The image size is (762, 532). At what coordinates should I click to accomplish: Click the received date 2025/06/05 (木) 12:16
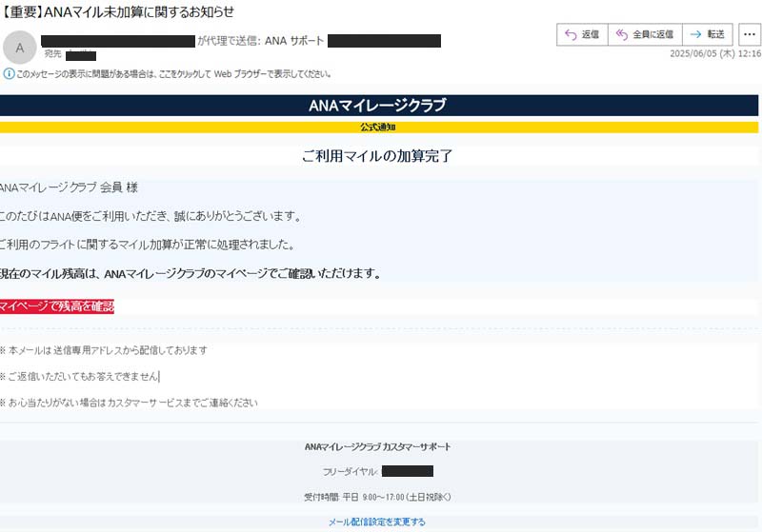coord(715,54)
